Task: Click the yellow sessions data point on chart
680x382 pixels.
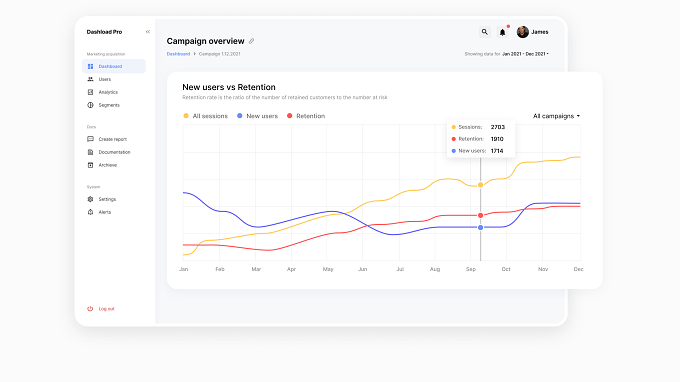Action: click(481, 185)
